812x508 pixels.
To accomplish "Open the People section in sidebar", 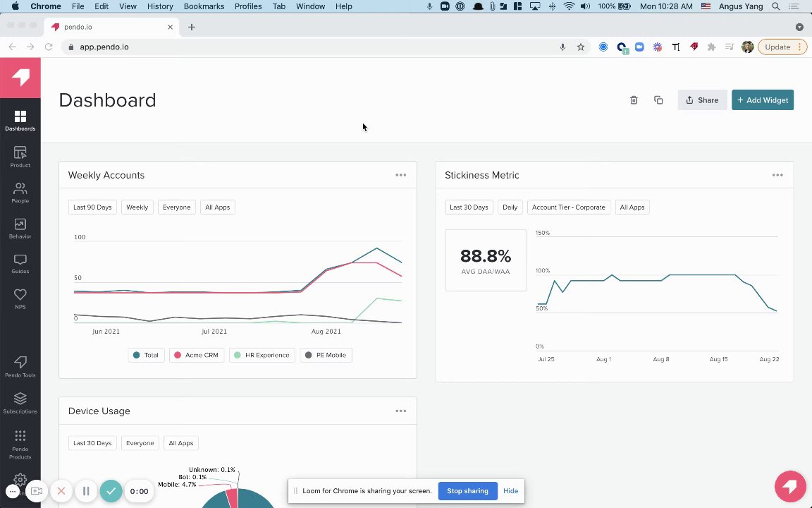I will 20,193.
